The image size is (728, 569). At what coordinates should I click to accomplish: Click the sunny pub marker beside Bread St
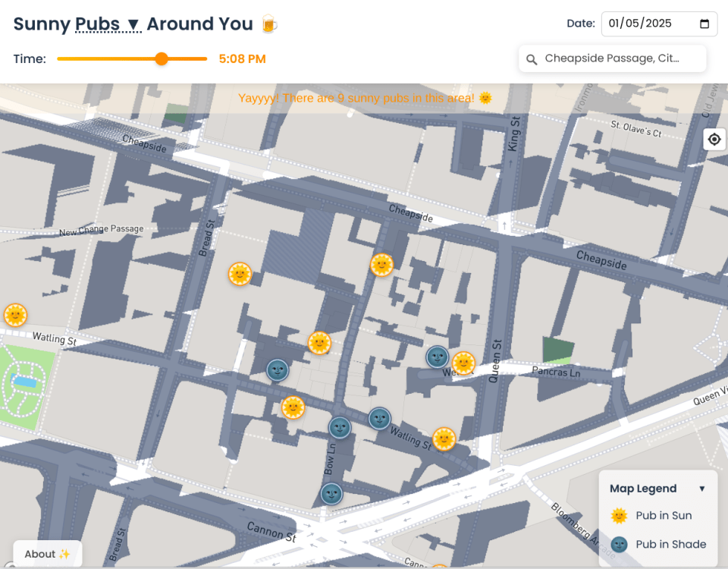tap(240, 274)
